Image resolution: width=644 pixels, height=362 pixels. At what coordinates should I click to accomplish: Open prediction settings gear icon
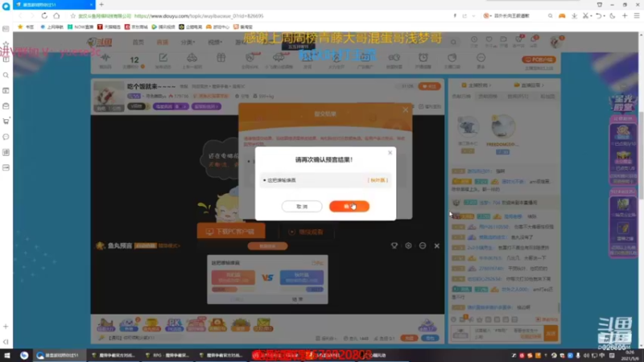coord(408,245)
